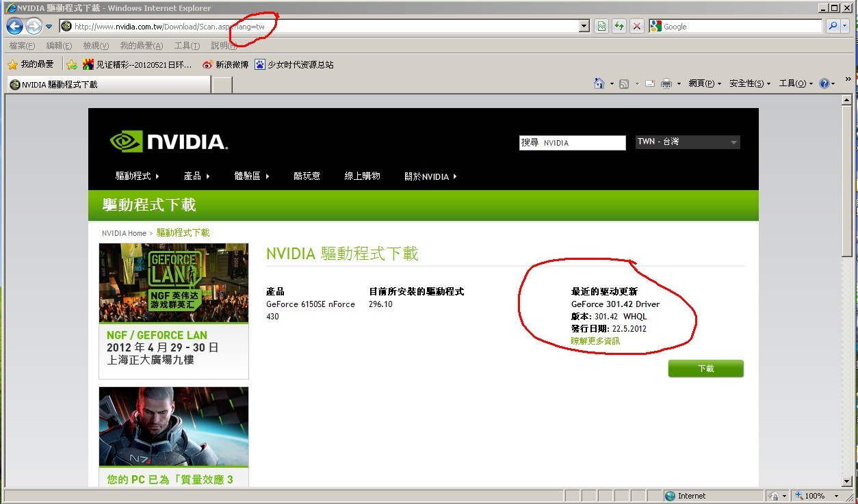This screenshot has width=858, height=504.
Task: Select the NVIDIA 驅動程式下載 browser tab
Action: pos(108,85)
